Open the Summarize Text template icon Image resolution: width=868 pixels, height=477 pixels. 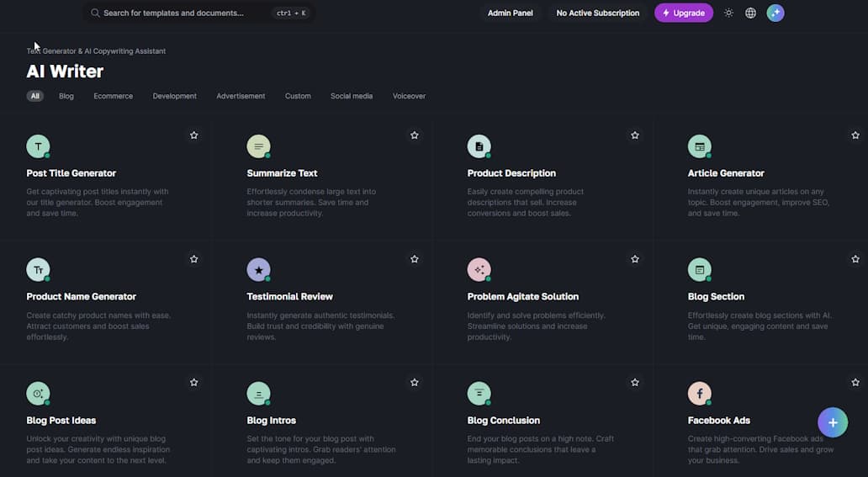258,146
